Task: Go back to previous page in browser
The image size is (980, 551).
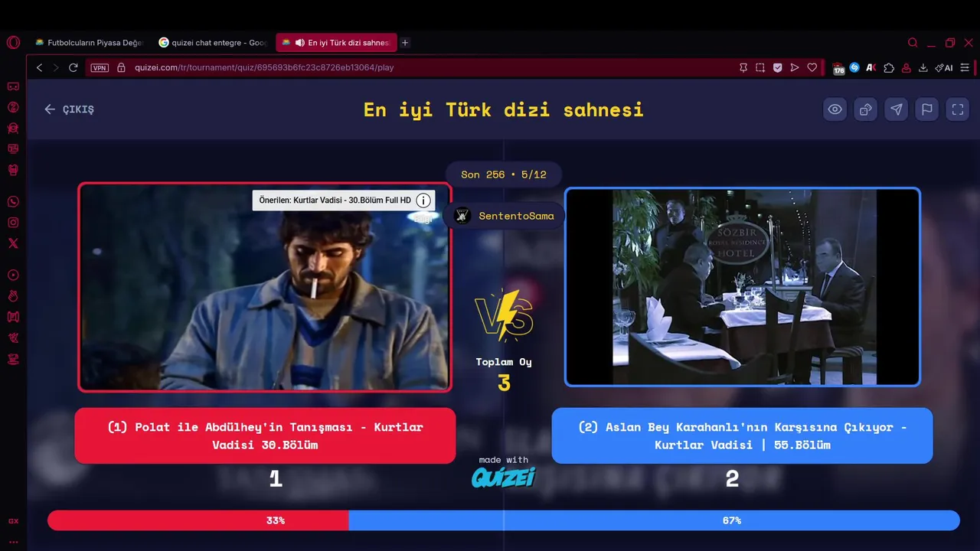Action: point(40,67)
